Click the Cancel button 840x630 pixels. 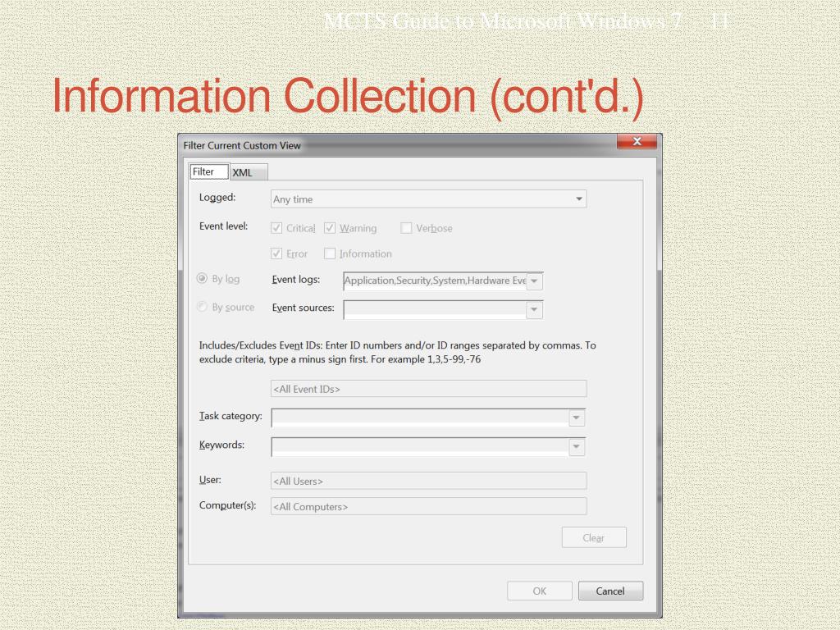pyautogui.click(x=610, y=591)
